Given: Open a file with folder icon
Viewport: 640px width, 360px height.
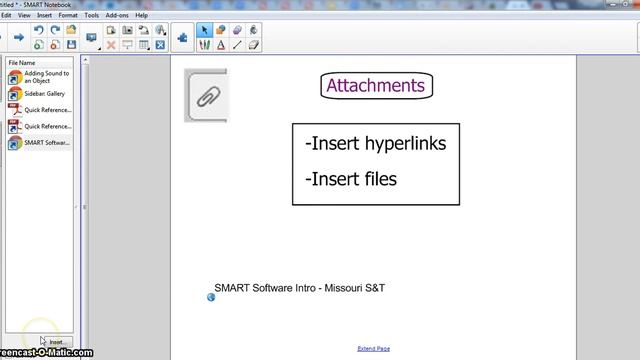Looking at the screenshot, I should [71, 30].
